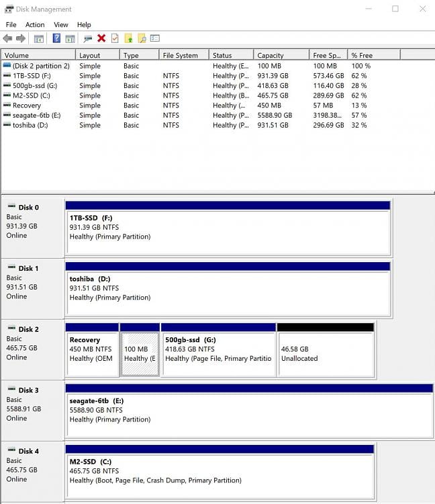
Task: Click the drive key icon before red X
Action: (x=88, y=38)
